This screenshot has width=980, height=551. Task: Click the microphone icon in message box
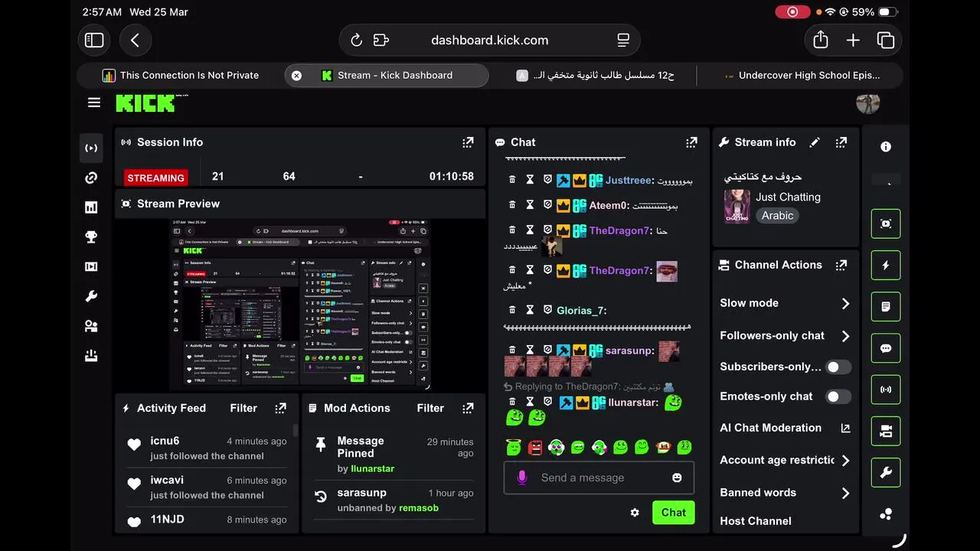pos(522,478)
